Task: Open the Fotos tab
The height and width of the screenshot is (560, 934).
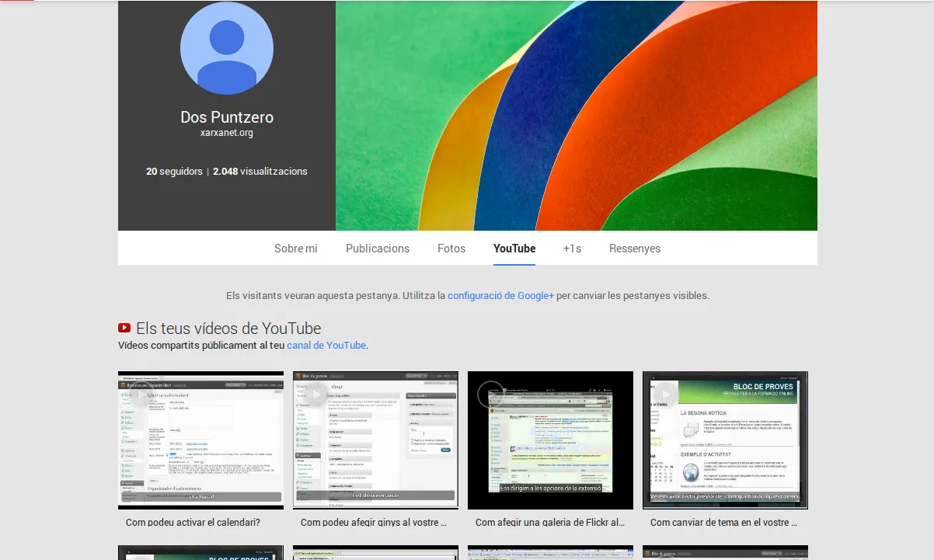Action: coord(451,249)
